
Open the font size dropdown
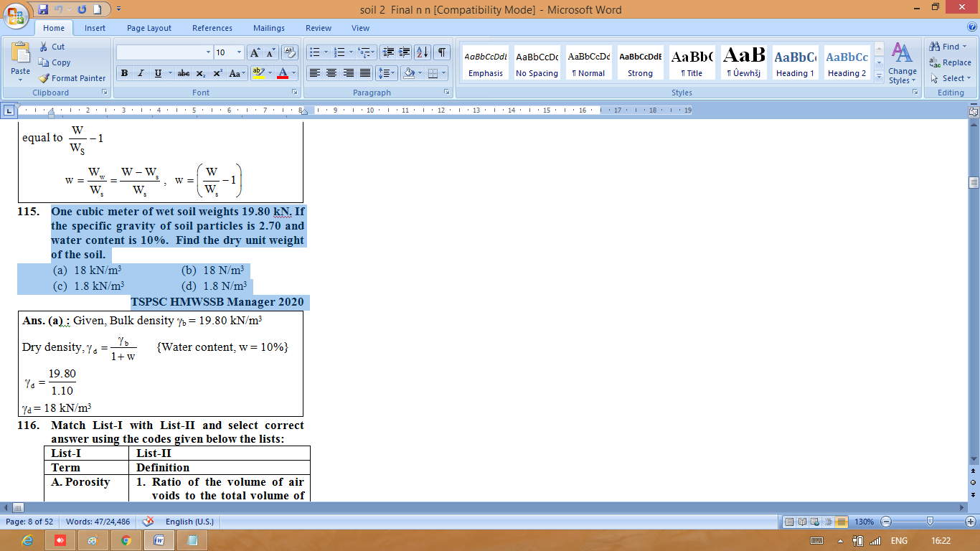coord(240,52)
